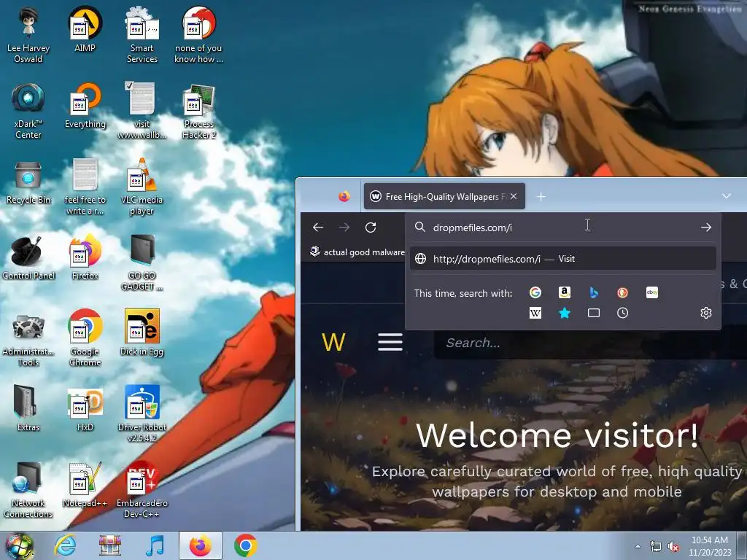Reload the current Firefox page

(371, 227)
